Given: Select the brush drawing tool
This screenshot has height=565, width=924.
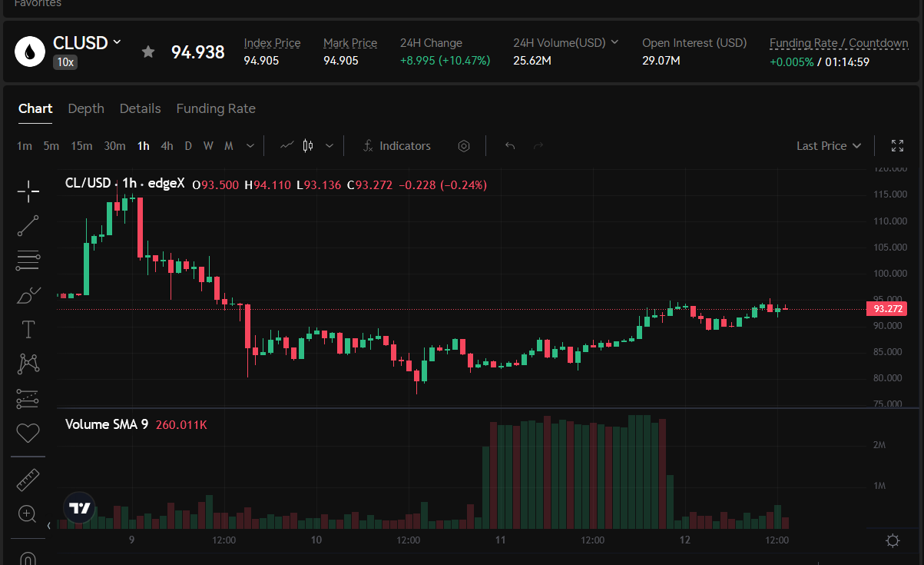Looking at the screenshot, I should [28, 295].
